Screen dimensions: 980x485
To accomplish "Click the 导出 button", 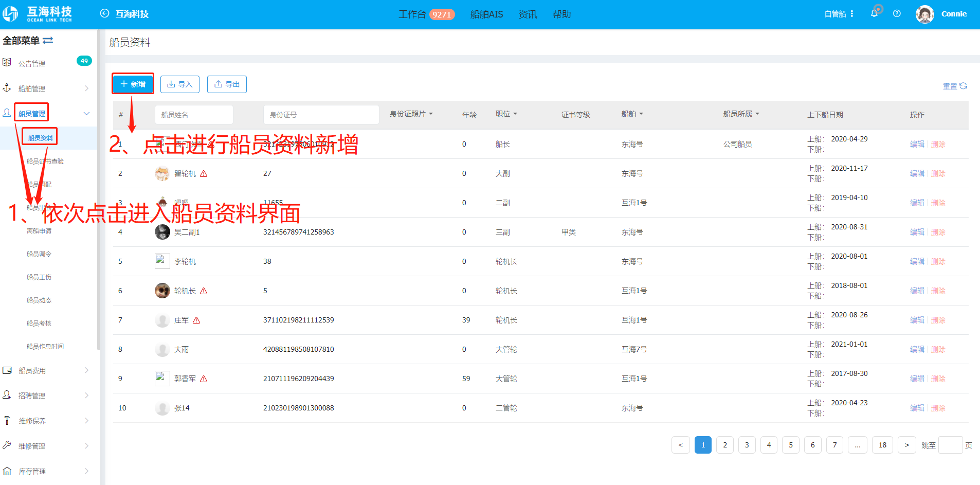I will [227, 84].
